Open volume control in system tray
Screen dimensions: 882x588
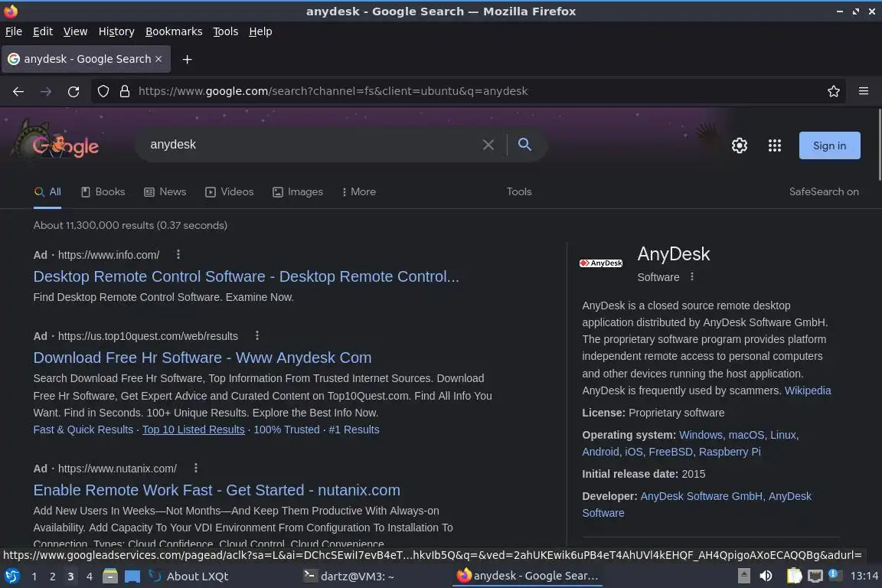[766, 576]
